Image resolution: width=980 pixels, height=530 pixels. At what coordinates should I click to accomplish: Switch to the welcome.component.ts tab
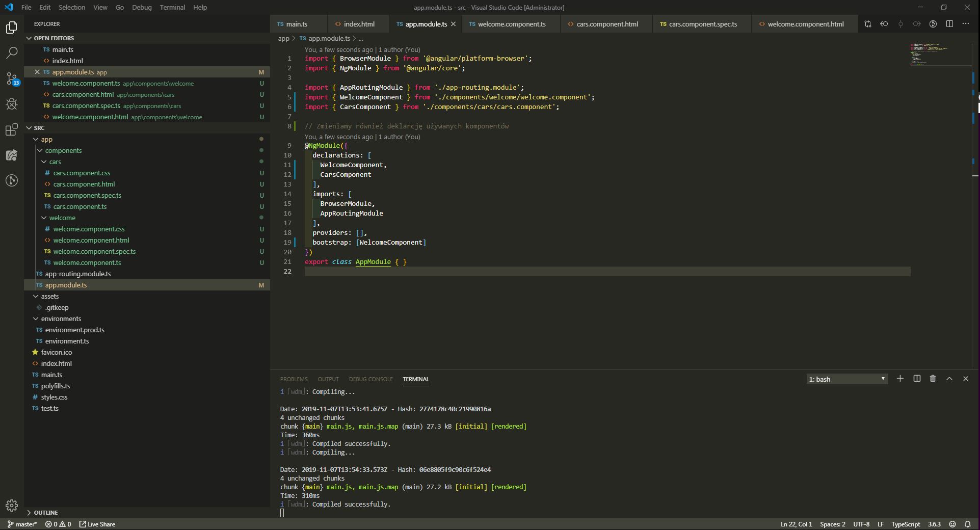(x=511, y=24)
